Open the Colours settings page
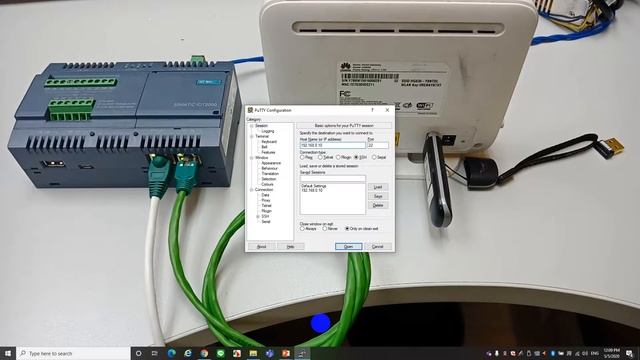Screen dimensions: 640x360 [267, 184]
